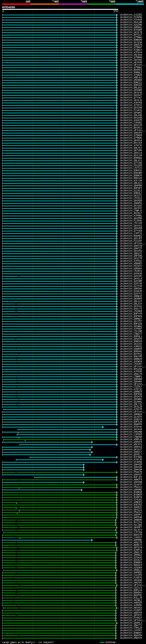Select the UniRef100_B9T1G7 label
This screenshot has height=644, width=146.
131,35
